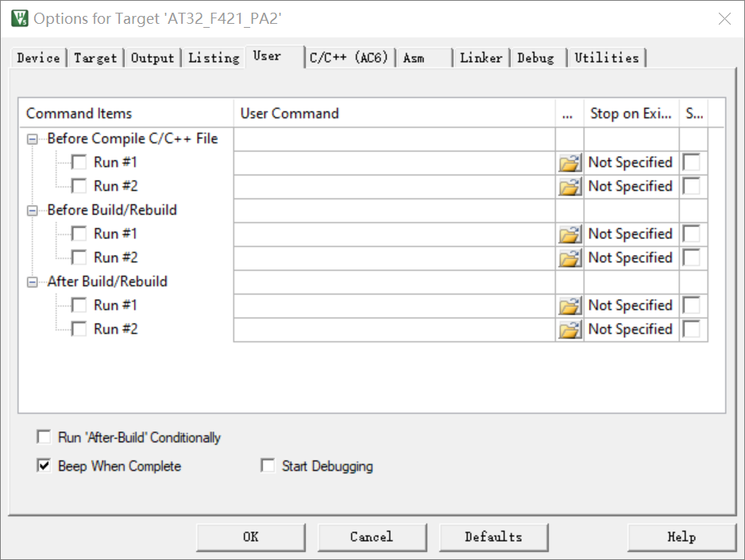
Task: Open Help for target options
Action: pyautogui.click(x=681, y=537)
